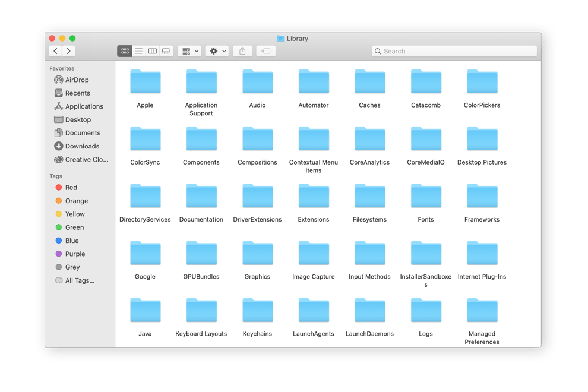Show All Tags in sidebar
The width and height of the screenshot is (588, 392).
point(75,280)
